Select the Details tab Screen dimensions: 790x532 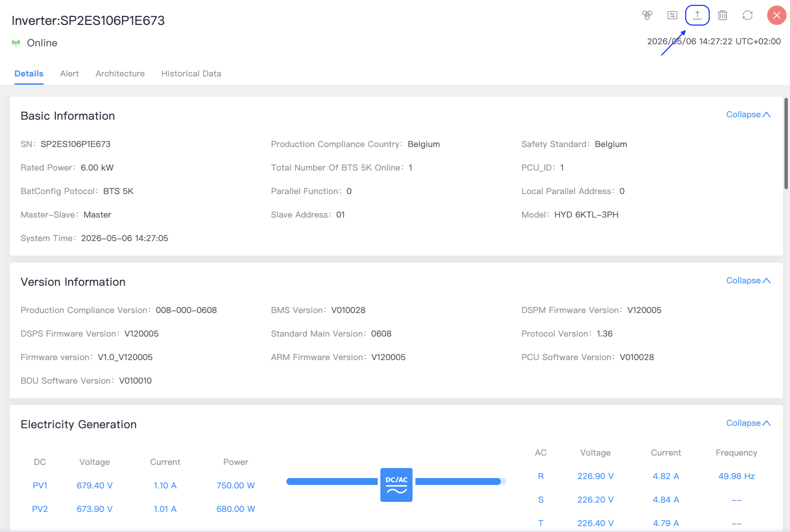[29, 74]
